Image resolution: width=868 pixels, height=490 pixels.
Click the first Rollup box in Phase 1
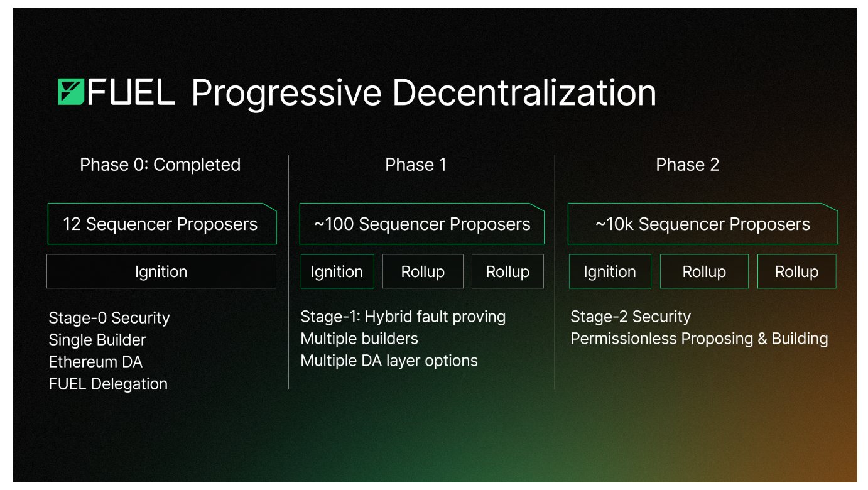click(x=423, y=271)
